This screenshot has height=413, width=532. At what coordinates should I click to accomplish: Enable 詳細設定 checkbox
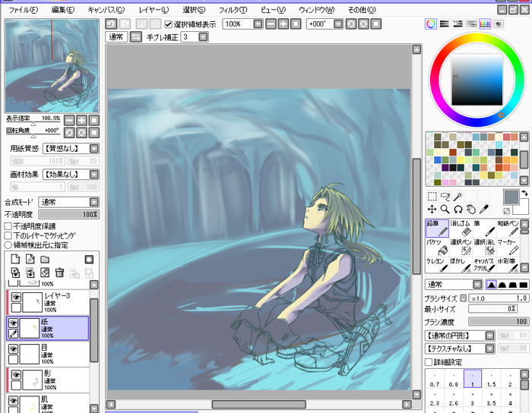coord(429,362)
